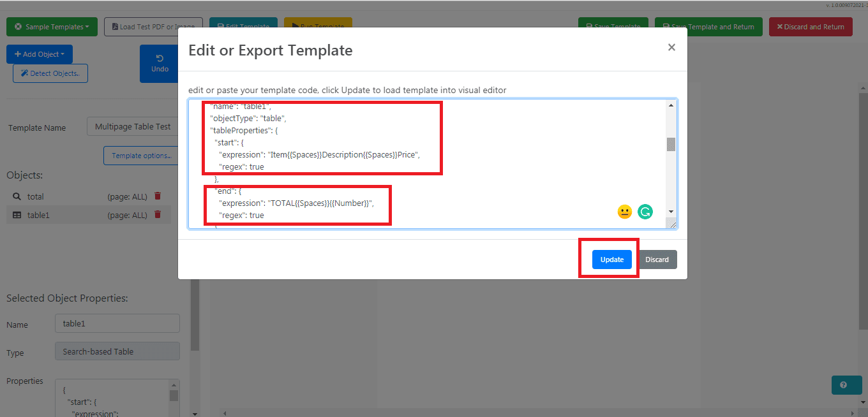Click the table icon beside "table1"
This screenshot has height=417, width=868.
pos(17,215)
